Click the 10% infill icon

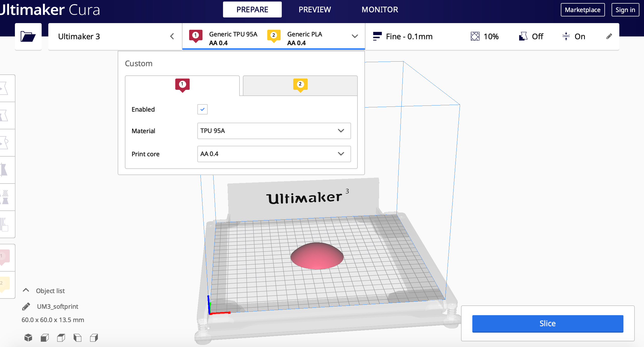pyautogui.click(x=475, y=36)
